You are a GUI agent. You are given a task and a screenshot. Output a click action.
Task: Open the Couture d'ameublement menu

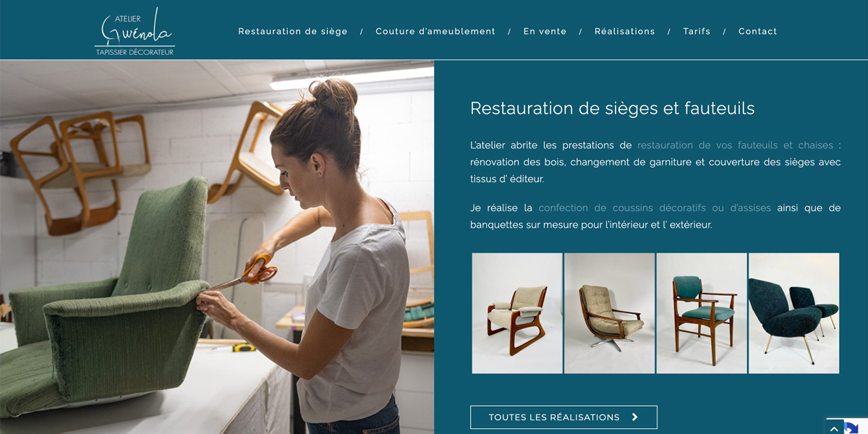click(x=435, y=31)
